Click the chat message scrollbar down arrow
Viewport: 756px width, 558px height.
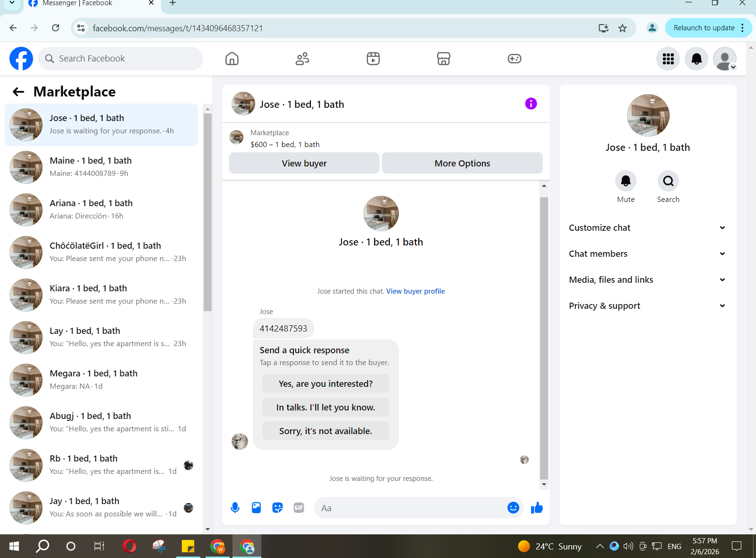[x=544, y=485]
